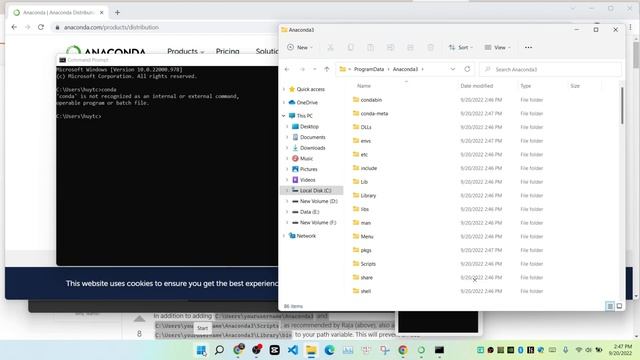The height and width of the screenshot is (360, 640).
Task: Open Microsoft Edge from the taskbar
Action: [x=329, y=350]
